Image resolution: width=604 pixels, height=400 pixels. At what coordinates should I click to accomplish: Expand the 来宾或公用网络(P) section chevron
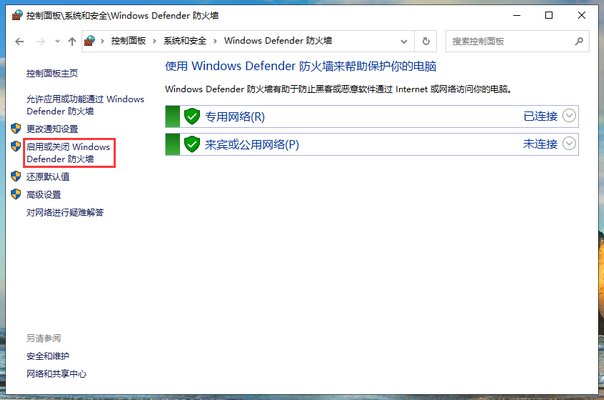coord(569,143)
